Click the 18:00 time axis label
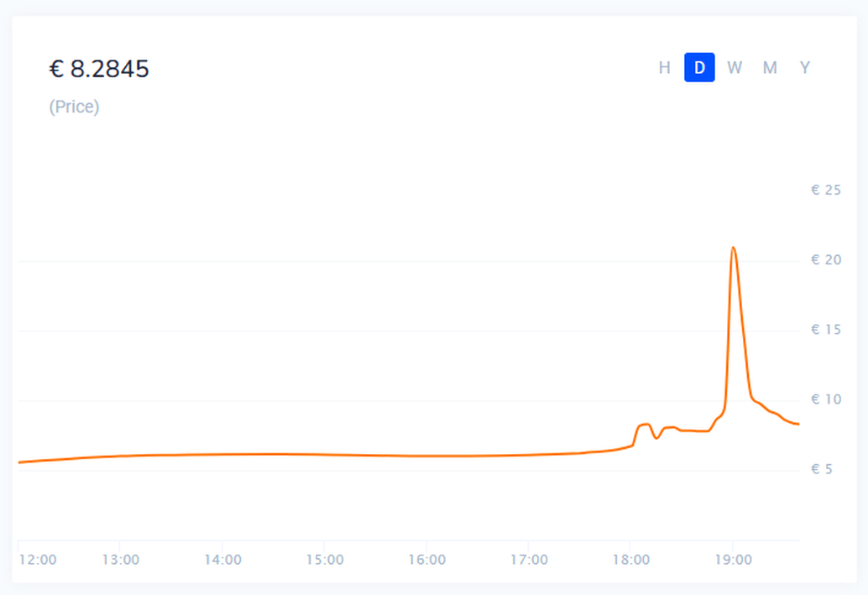 coord(630,560)
